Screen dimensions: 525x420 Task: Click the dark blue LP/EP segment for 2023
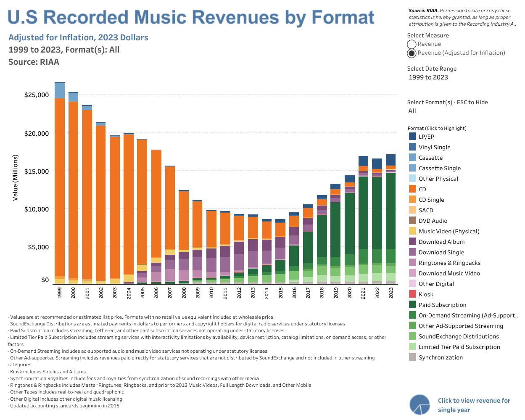[x=391, y=160]
